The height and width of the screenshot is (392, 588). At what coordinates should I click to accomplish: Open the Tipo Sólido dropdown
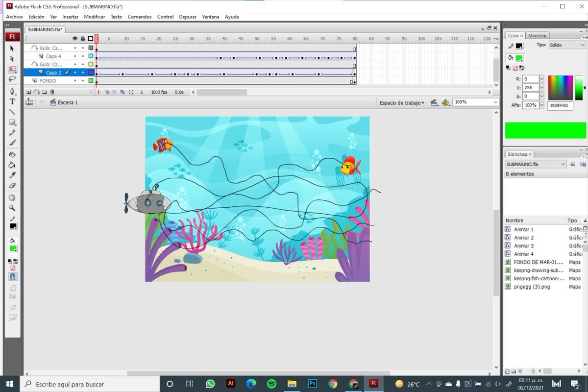pyautogui.click(x=567, y=45)
